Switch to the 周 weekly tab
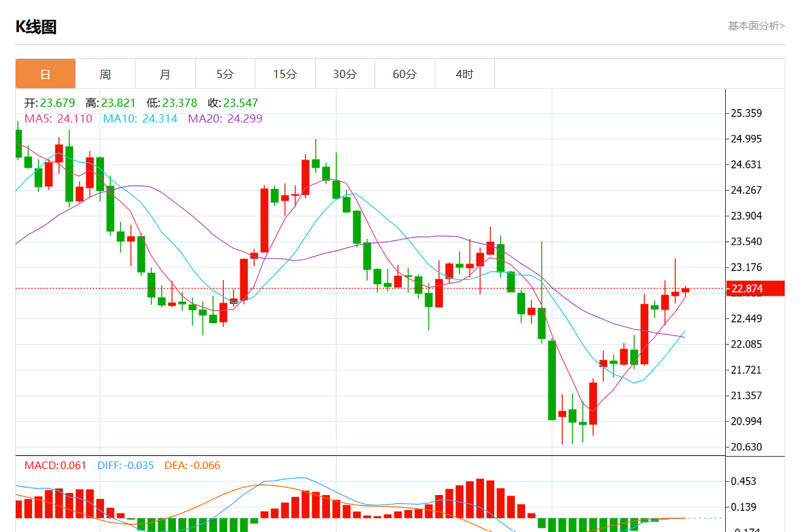810x532 pixels. [x=105, y=74]
